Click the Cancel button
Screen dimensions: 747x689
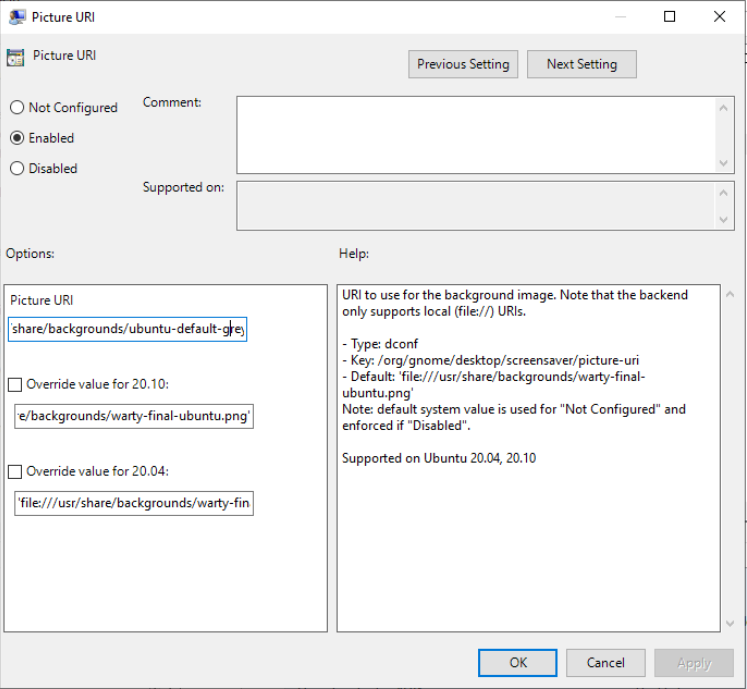click(x=606, y=663)
